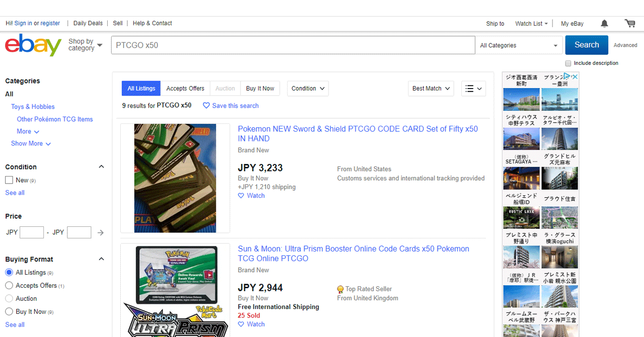Expand Show More categories
The width and height of the screenshot is (644, 337).
(x=31, y=144)
